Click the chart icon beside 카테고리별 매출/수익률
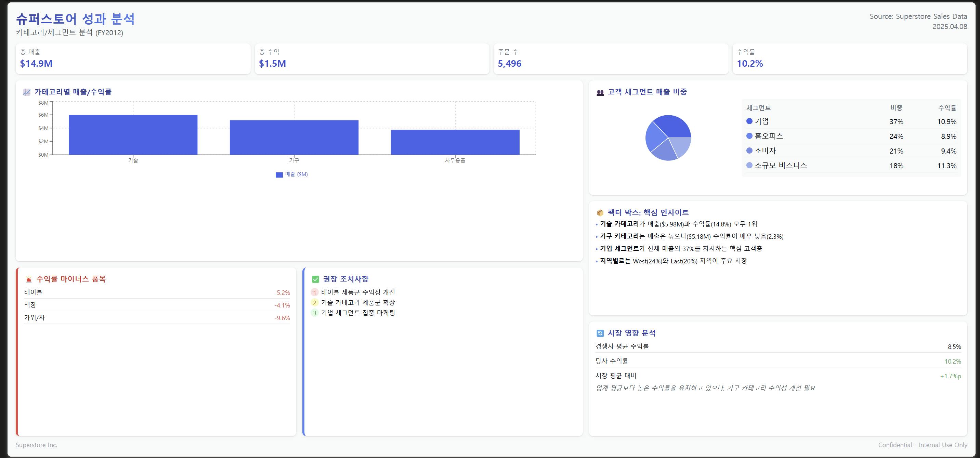 point(27,92)
